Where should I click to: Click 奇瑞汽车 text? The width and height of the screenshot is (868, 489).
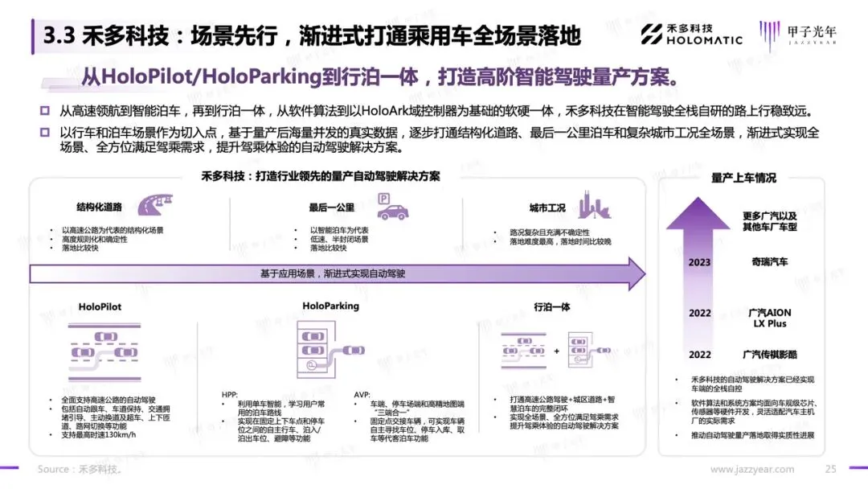tap(769, 262)
